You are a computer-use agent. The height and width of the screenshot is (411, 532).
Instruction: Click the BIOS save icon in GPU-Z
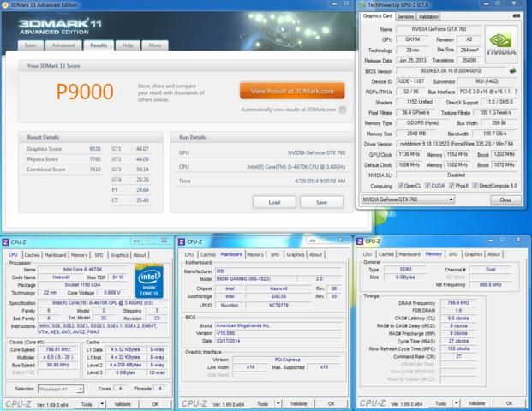[512, 70]
